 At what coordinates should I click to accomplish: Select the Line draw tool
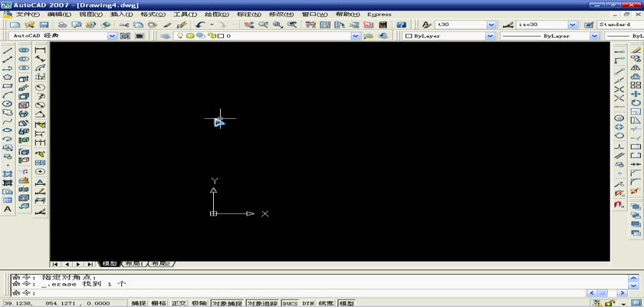[8, 51]
